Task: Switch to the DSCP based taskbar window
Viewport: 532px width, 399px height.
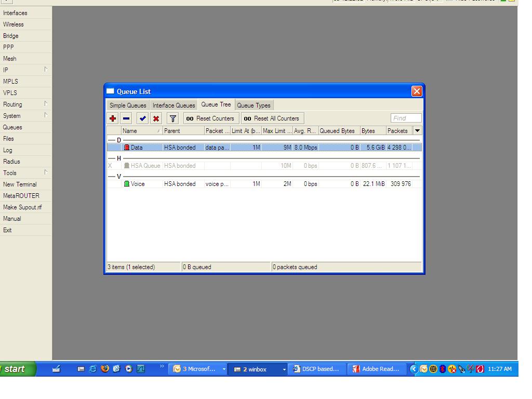Action: (x=317, y=369)
